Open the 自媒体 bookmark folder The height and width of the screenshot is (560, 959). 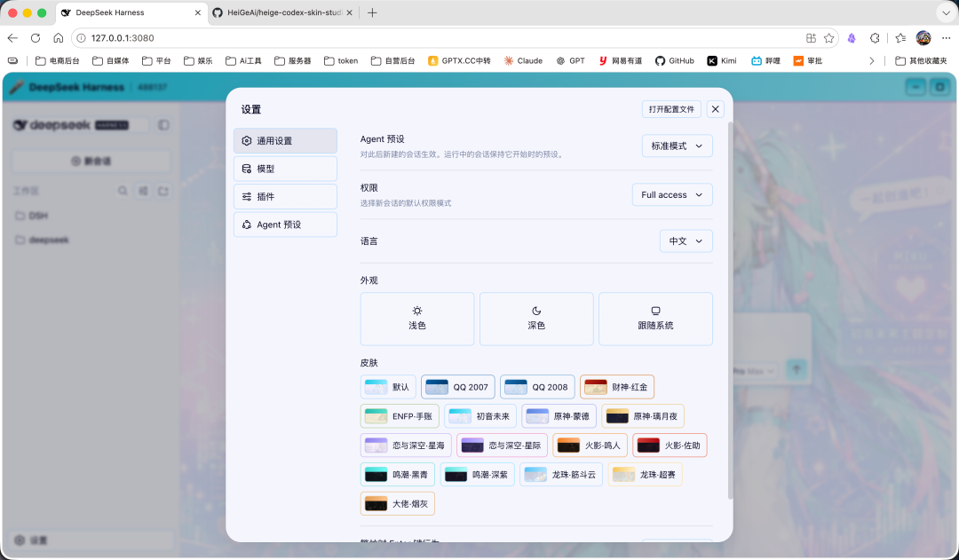click(x=111, y=60)
